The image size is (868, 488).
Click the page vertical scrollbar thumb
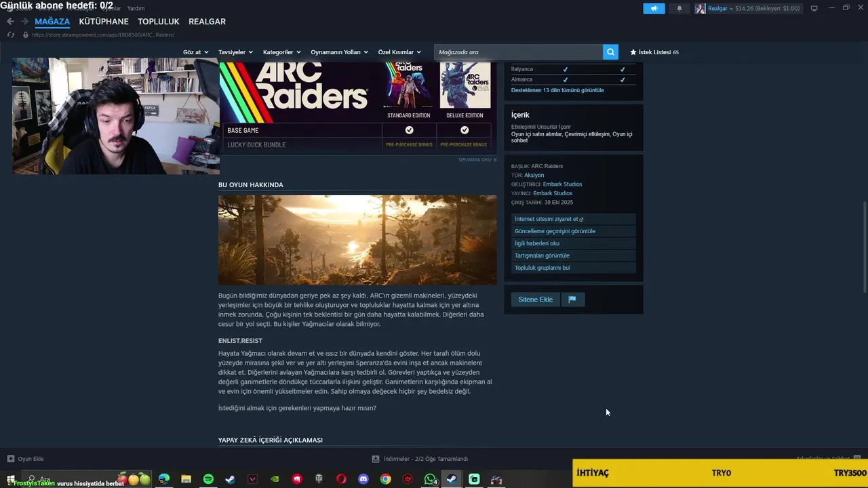[x=865, y=247]
